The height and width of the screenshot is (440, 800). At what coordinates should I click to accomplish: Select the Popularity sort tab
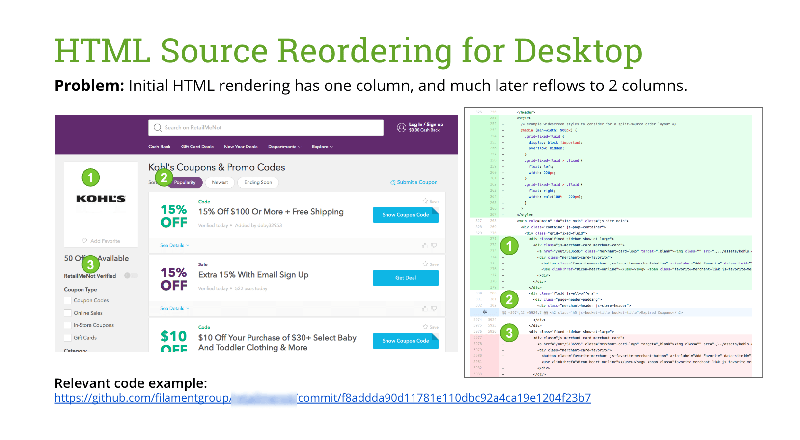pos(185,182)
